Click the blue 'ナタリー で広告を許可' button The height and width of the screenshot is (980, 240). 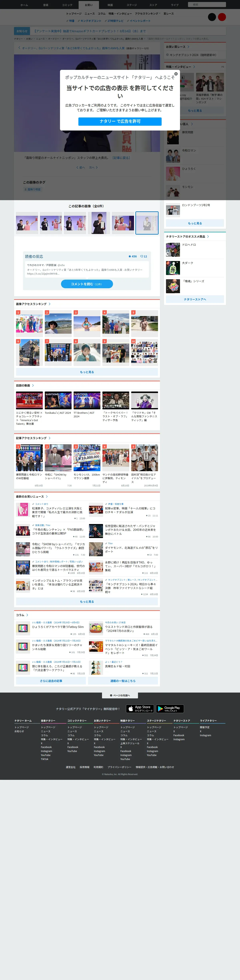pos(120,121)
